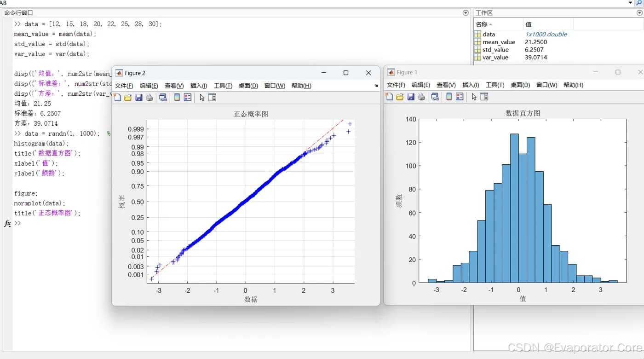Viewport: 644px width, 359px height.
Task: Click Save Figure icon in Figure 1 toolbar
Action: (410, 97)
